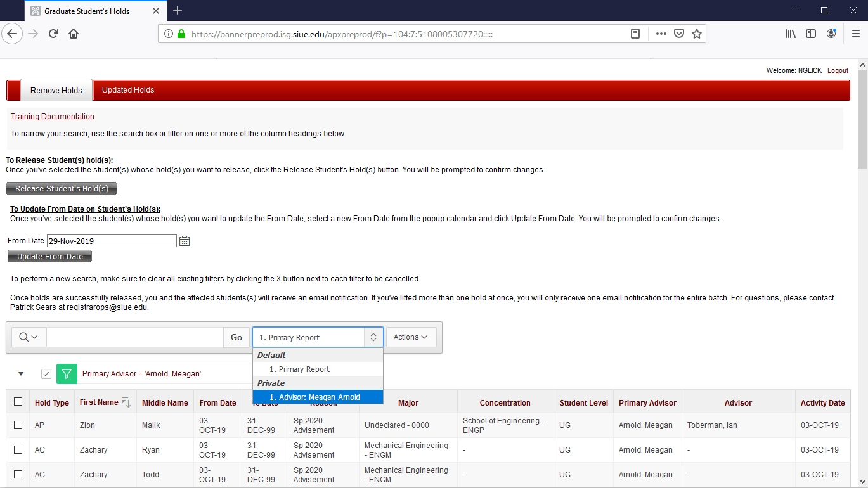Sort by First Name column sort icon
This screenshot has width=868, height=488.
(126, 402)
